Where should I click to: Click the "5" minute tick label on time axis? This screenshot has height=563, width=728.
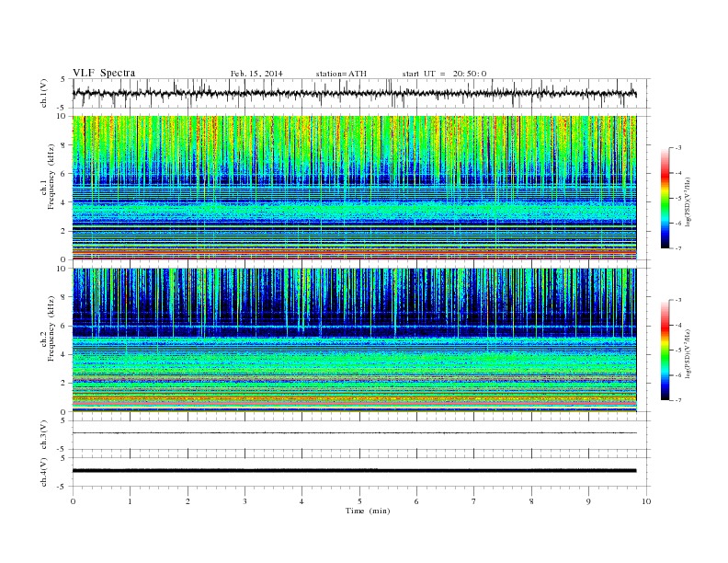tap(359, 501)
